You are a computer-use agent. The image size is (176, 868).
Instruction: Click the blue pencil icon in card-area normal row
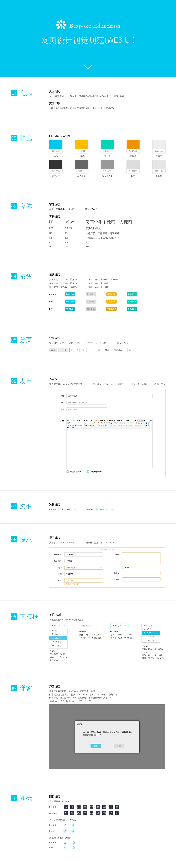65,825
